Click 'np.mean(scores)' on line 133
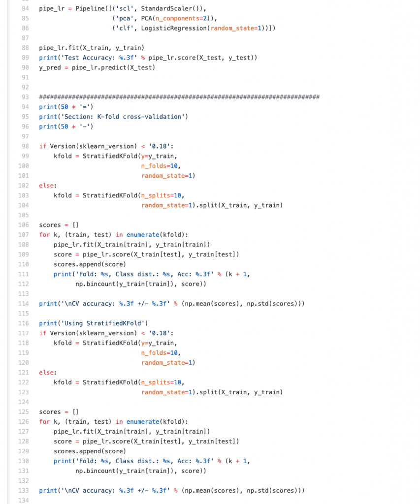Image resolution: width=420 pixels, height=504 pixels. pos(212,491)
